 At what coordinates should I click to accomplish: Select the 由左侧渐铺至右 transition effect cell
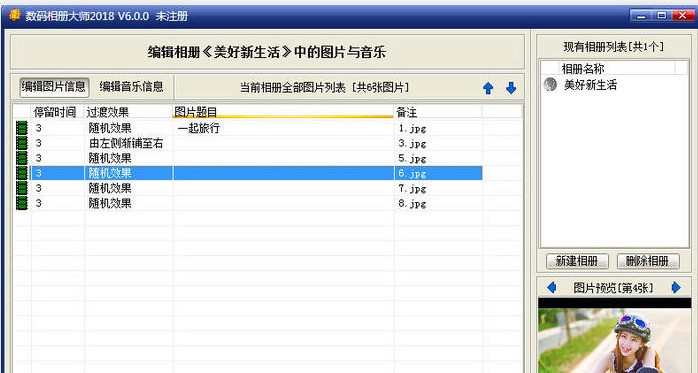(x=126, y=143)
